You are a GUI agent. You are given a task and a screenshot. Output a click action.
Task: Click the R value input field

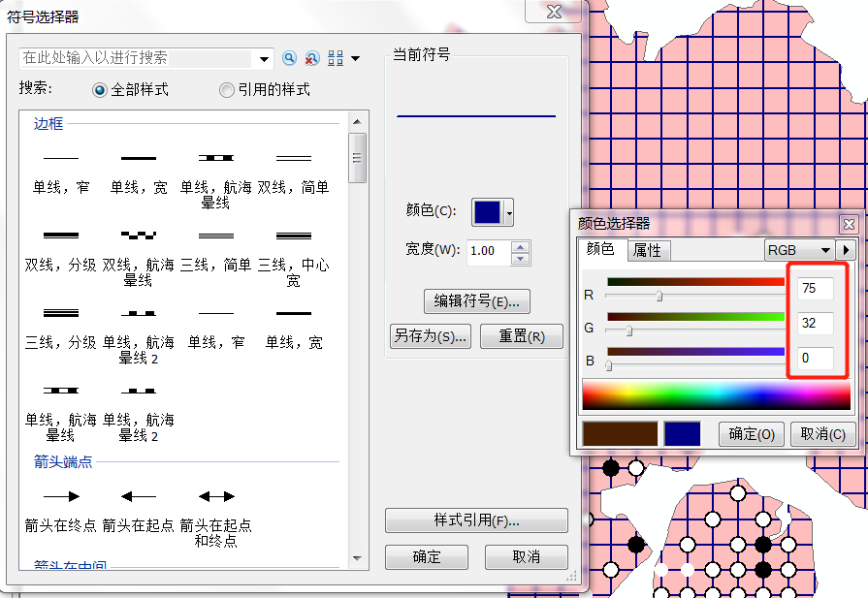tap(816, 289)
